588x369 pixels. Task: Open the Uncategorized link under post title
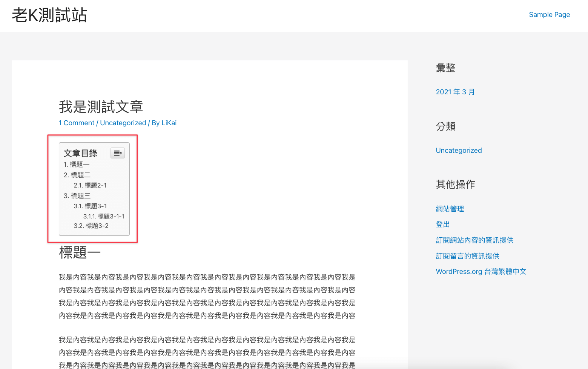coord(123,123)
